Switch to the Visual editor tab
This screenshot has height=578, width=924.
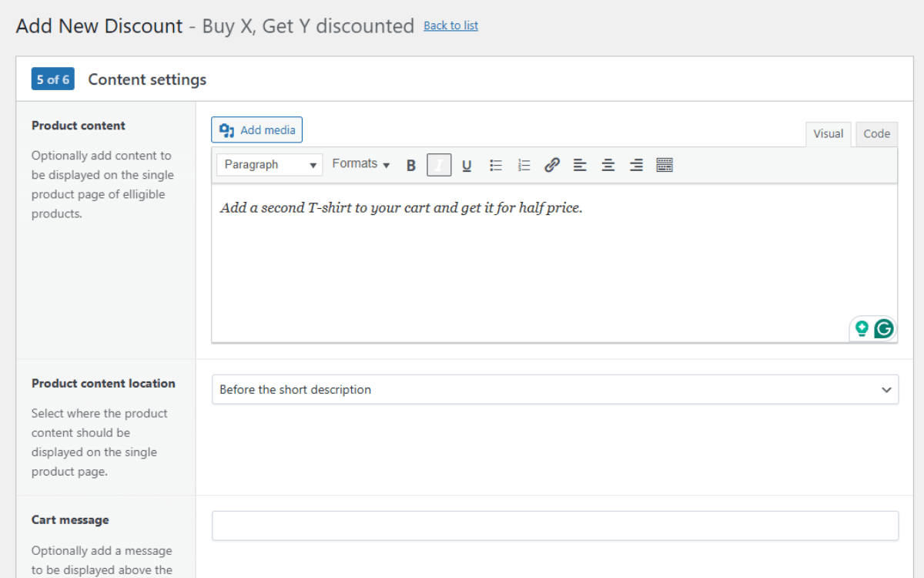828,134
